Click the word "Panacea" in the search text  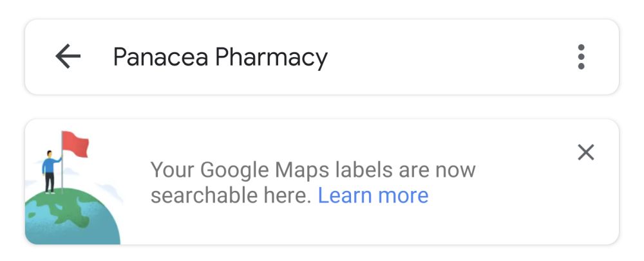tap(160, 57)
